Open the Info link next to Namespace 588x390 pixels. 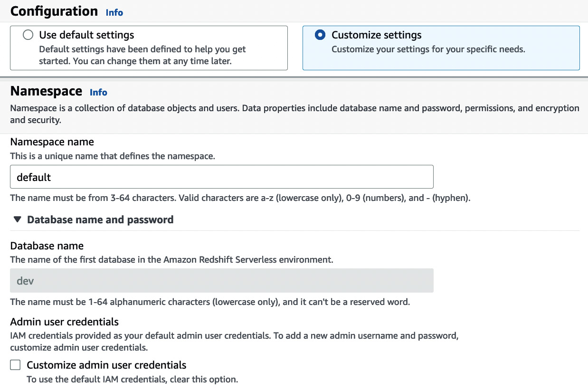[98, 92]
